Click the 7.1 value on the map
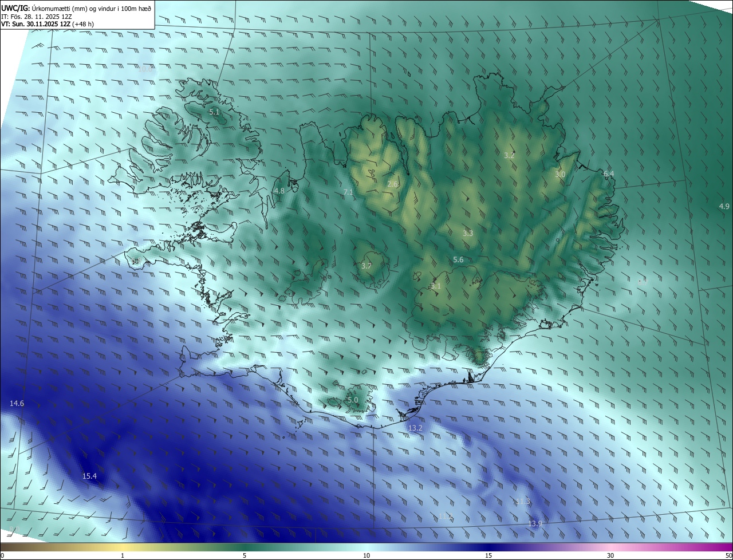Viewport: 733px width, 560px height. [348, 192]
